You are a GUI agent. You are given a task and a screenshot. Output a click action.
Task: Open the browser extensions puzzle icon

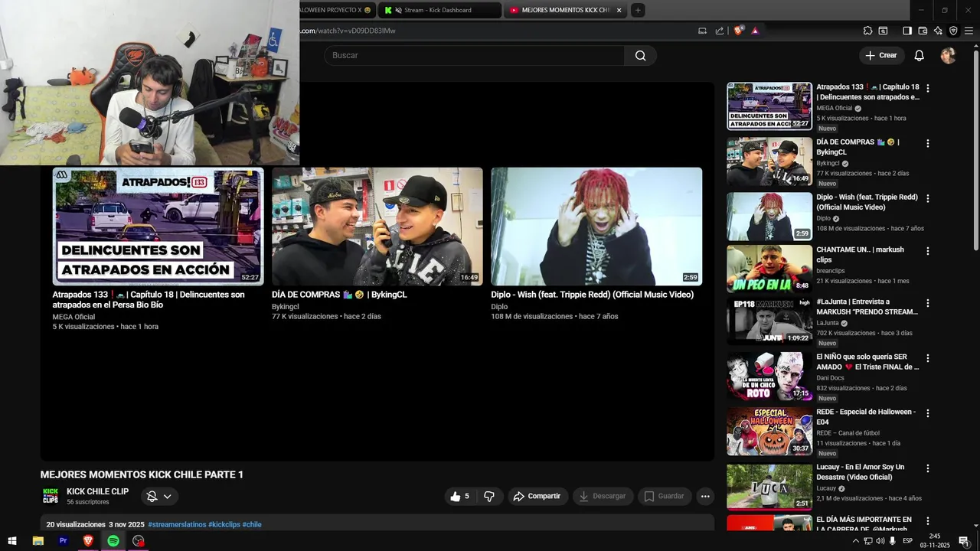pos(867,31)
